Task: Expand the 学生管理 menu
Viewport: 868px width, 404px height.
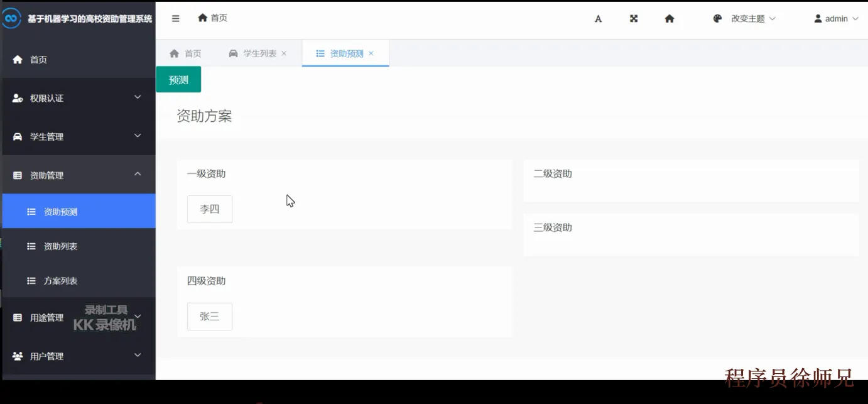Action: 79,136
